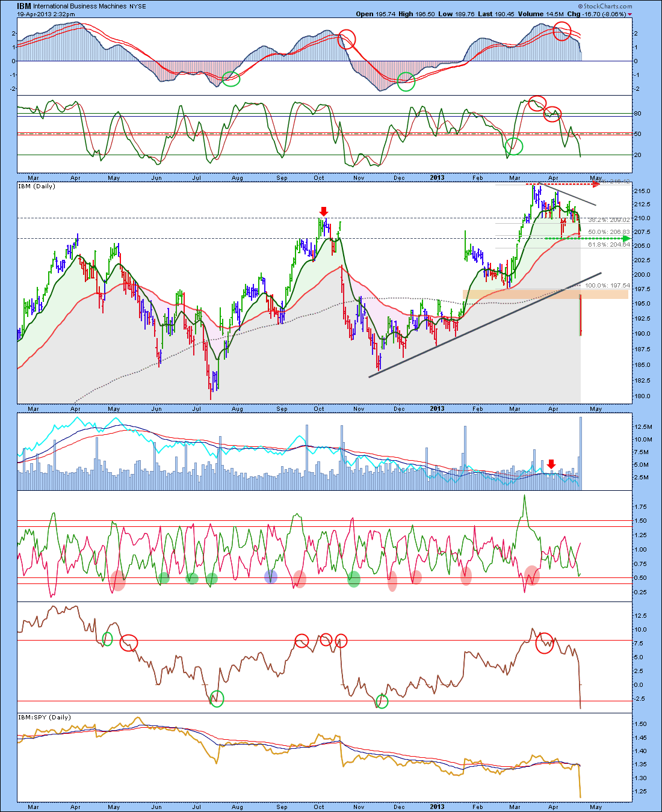Click the 197.5 price axis label

coord(642,289)
